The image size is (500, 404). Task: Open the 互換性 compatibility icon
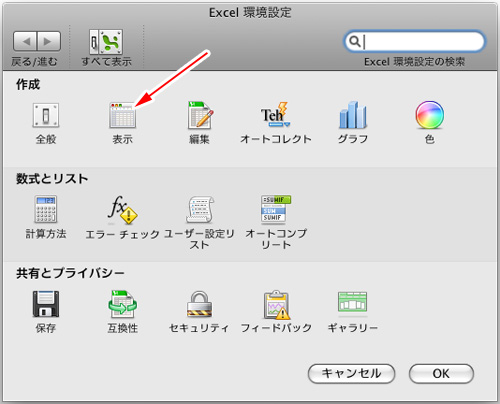tap(122, 304)
